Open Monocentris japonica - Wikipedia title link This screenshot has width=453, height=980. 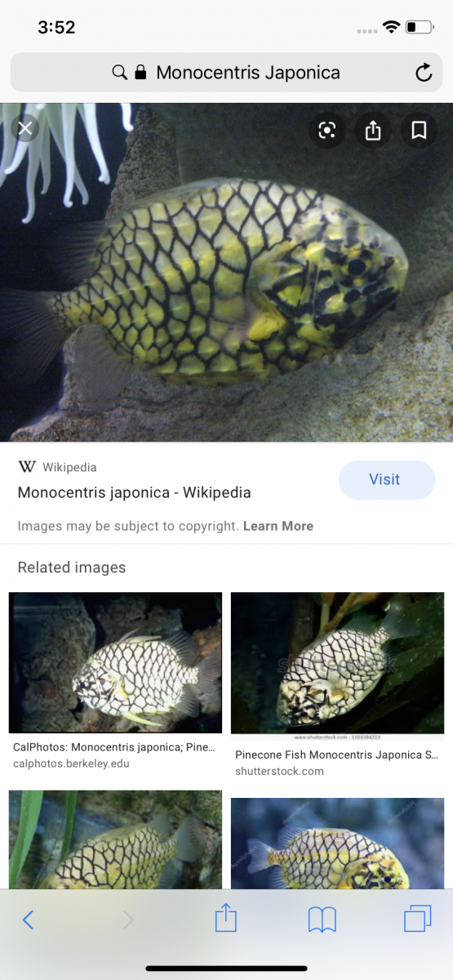[135, 492]
